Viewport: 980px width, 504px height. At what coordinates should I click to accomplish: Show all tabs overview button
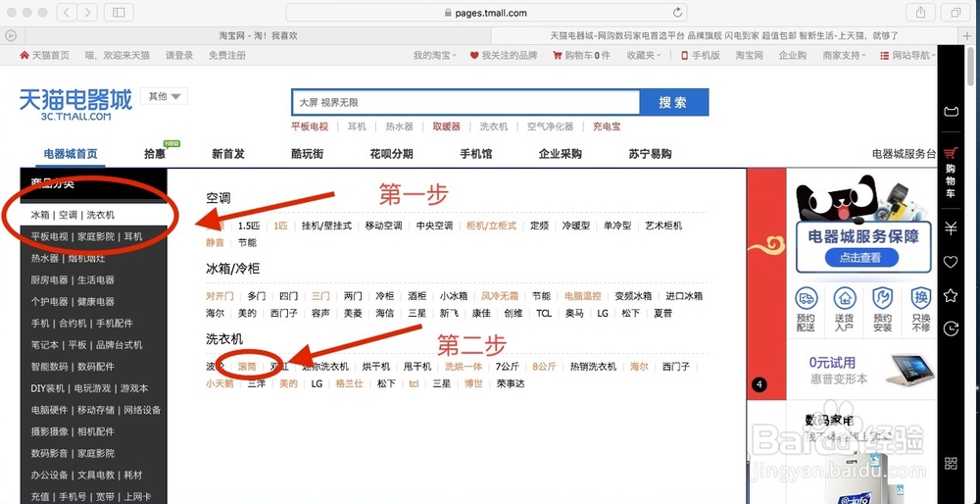pyautogui.click(x=955, y=12)
